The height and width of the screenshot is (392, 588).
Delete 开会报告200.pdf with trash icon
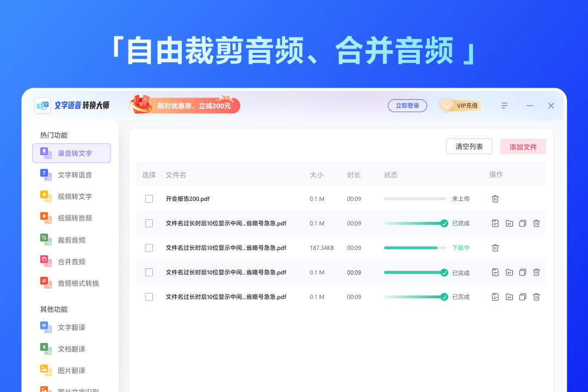tap(495, 199)
